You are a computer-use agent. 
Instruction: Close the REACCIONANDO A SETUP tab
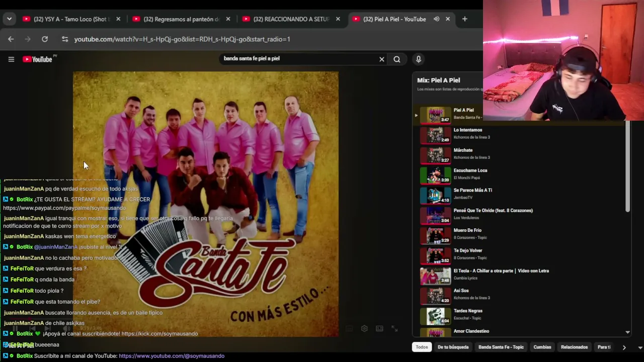pyautogui.click(x=338, y=19)
